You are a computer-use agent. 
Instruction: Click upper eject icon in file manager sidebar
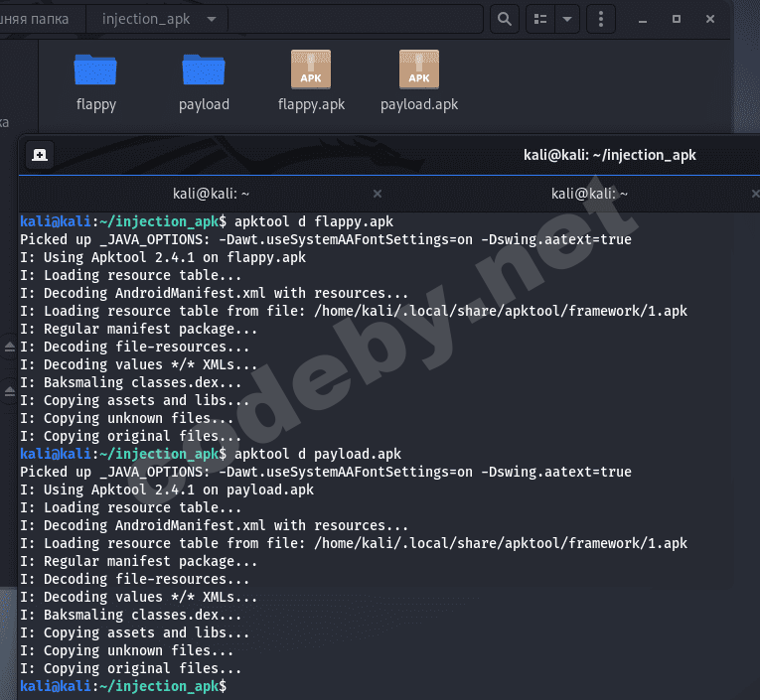click(x=10, y=347)
